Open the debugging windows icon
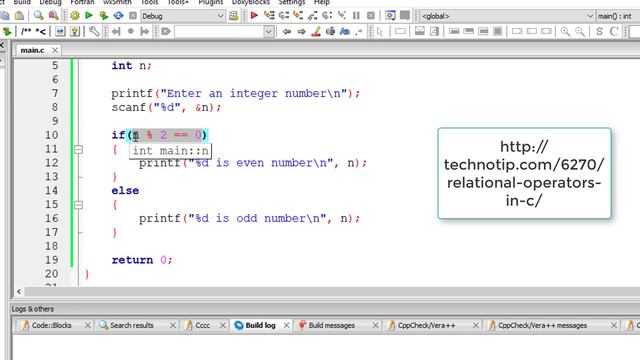The height and width of the screenshot is (360, 640). [390, 16]
